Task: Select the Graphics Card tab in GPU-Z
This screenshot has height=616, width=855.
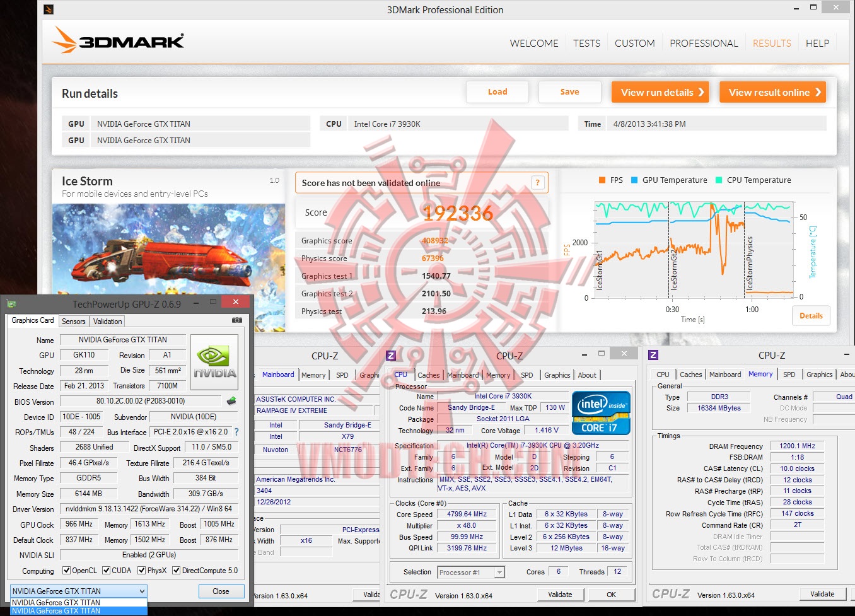Action: tap(33, 320)
